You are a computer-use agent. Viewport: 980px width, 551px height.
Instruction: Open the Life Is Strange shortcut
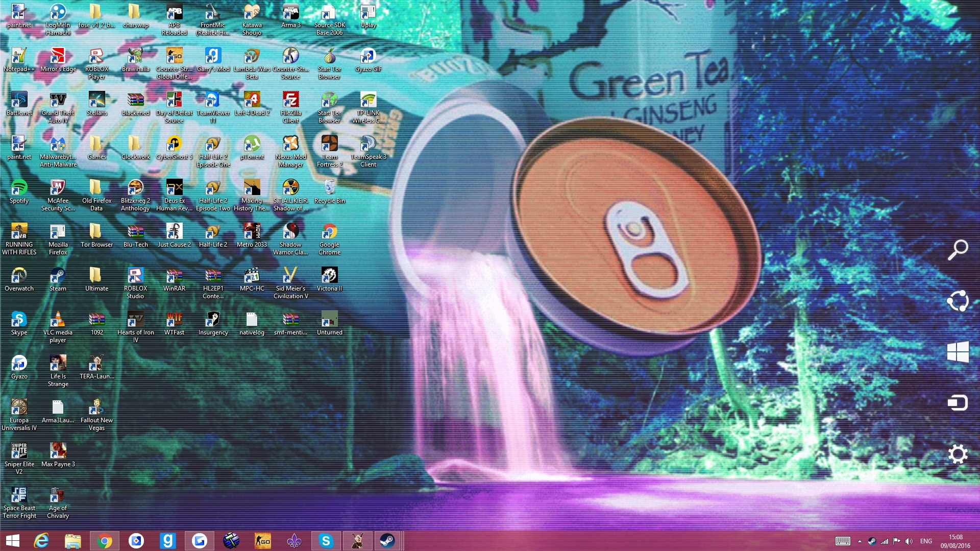click(58, 371)
